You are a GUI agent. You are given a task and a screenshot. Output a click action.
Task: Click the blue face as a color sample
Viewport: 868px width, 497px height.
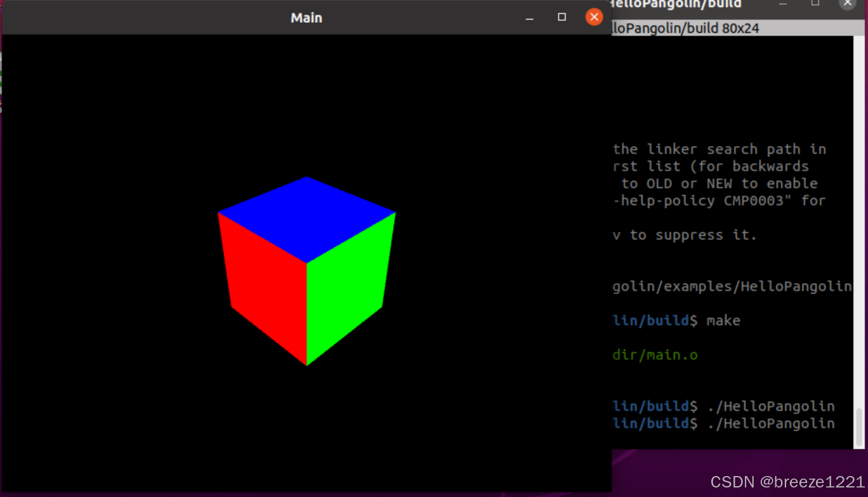click(x=307, y=203)
